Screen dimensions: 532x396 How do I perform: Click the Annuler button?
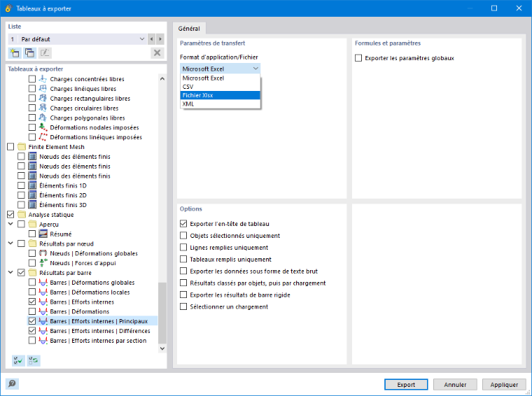455,385
